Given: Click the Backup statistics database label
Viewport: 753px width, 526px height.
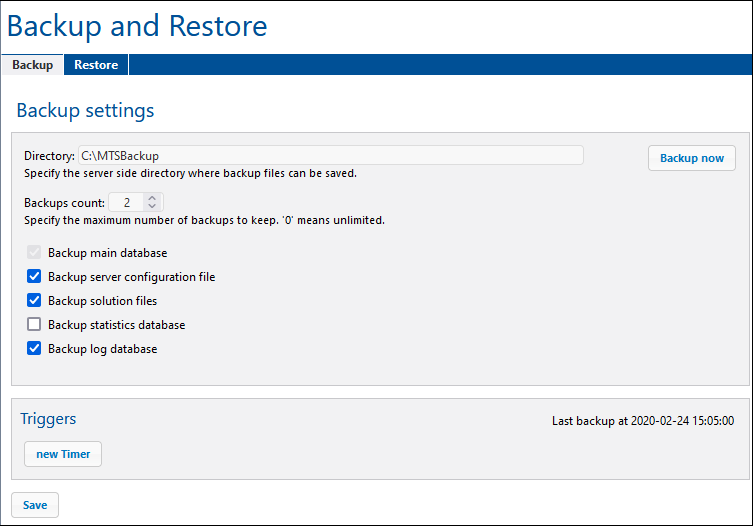Looking at the screenshot, I should 117,325.
